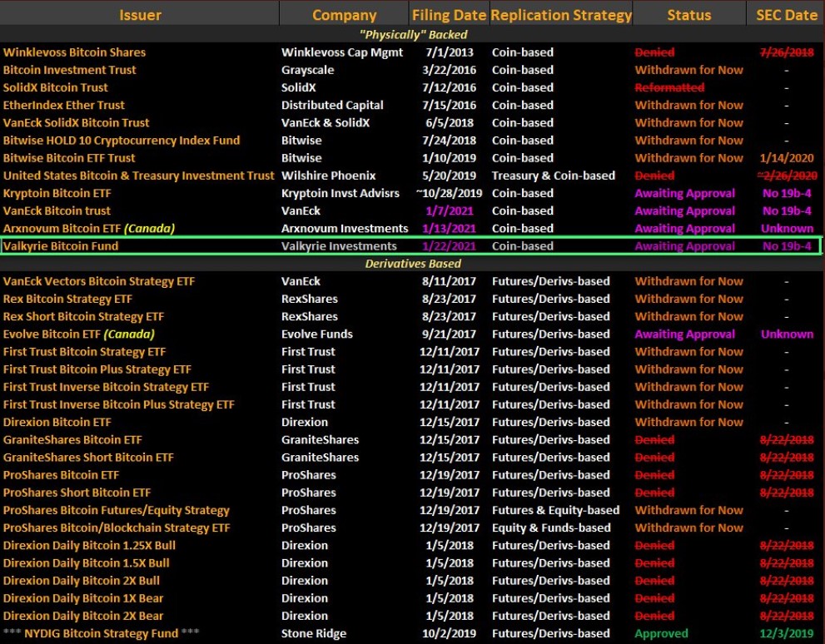Screen dimensions: 825x644
Task: Click the Filing Date column header
Action: coord(448,14)
